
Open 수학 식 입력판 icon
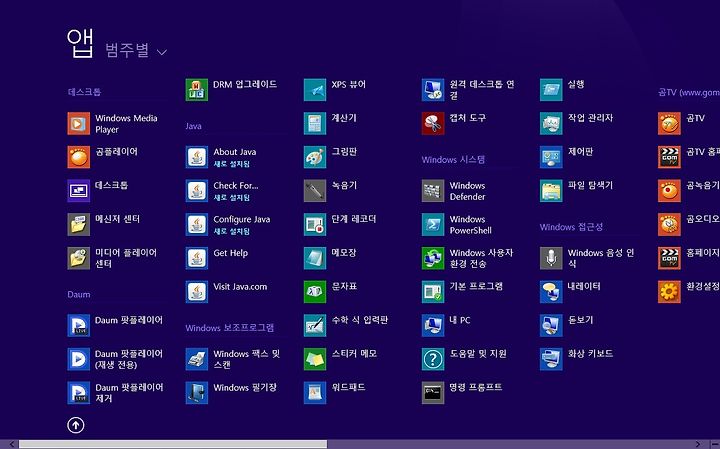click(315, 326)
